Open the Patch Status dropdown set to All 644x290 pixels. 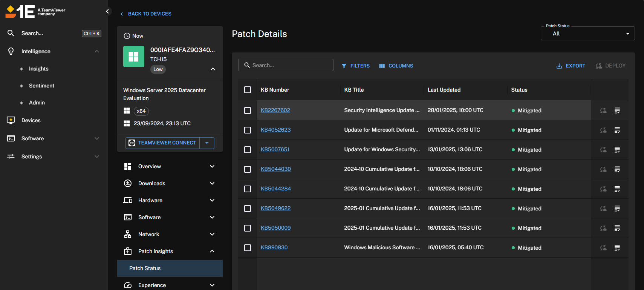tap(587, 34)
